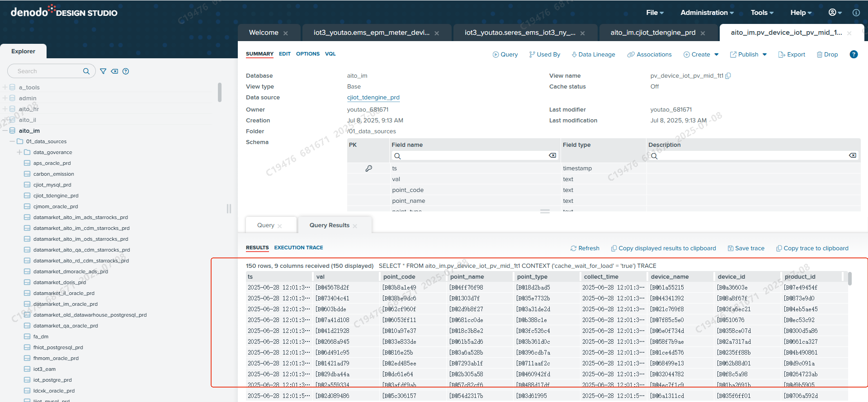Switch to the VQL tab

point(330,54)
